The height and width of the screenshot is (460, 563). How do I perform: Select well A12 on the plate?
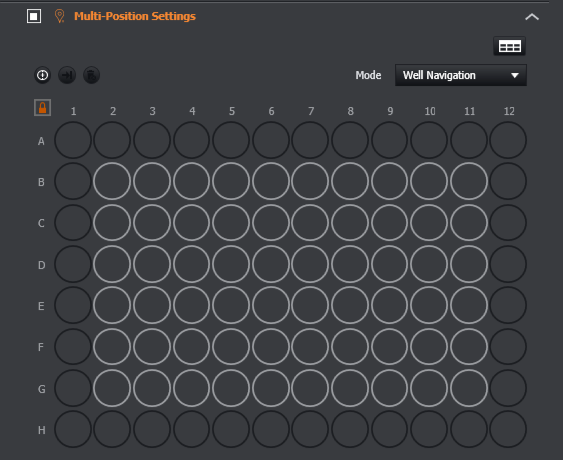pos(508,140)
